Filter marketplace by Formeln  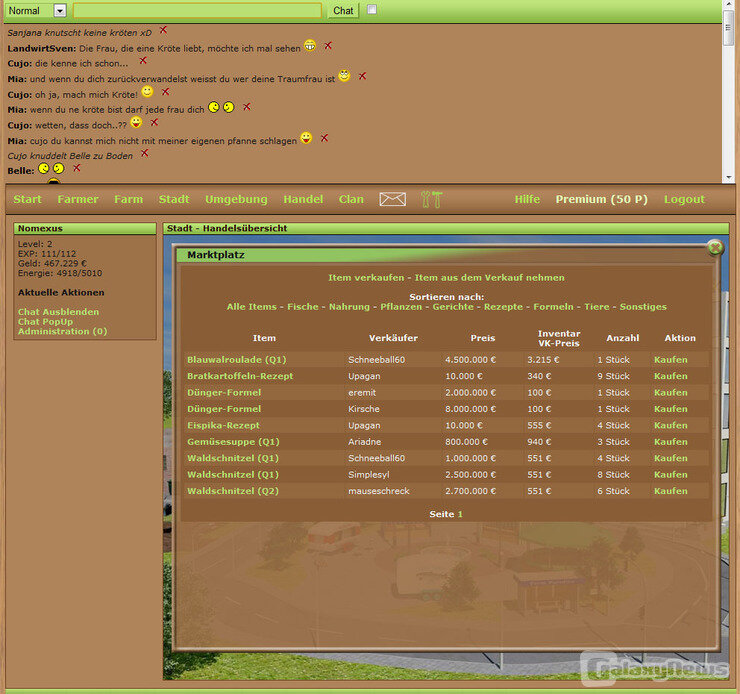(x=554, y=307)
